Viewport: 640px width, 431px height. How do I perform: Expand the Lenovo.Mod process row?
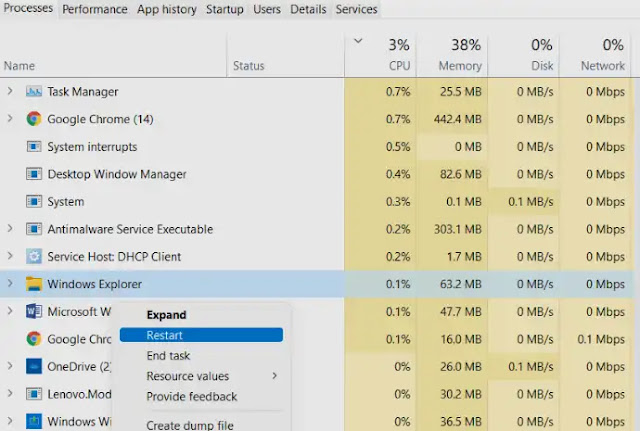click(x=10, y=394)
